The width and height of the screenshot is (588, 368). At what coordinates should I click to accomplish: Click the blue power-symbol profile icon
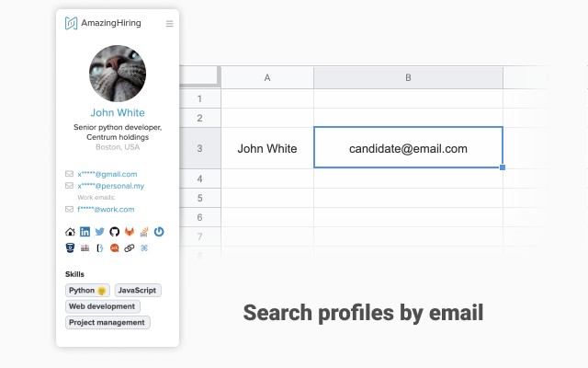click(159, 232)
